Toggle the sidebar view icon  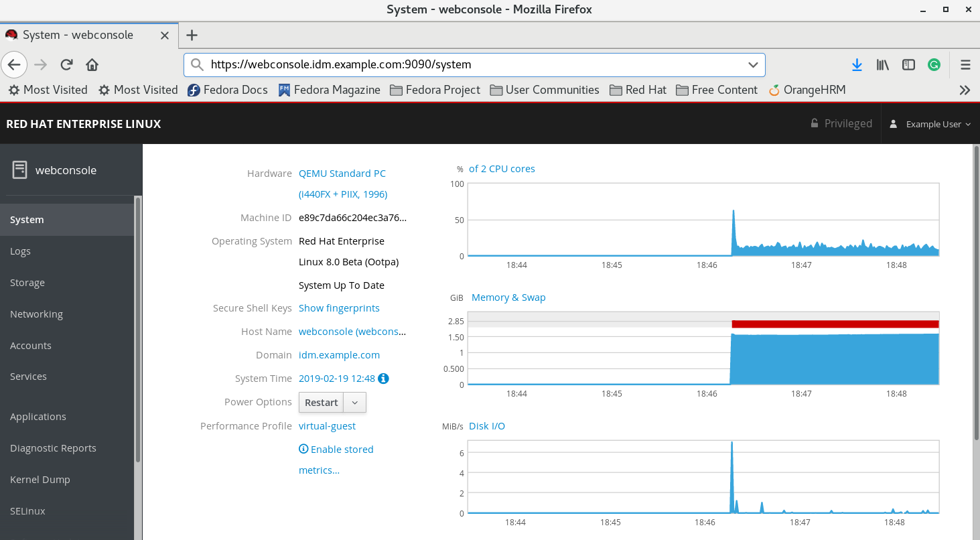click(908, 65)
